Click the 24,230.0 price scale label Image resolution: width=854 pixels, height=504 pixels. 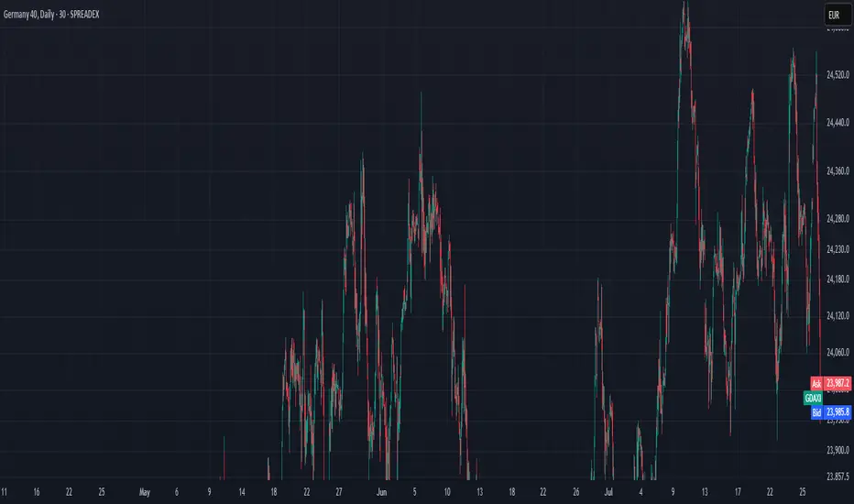pos(838,249)
